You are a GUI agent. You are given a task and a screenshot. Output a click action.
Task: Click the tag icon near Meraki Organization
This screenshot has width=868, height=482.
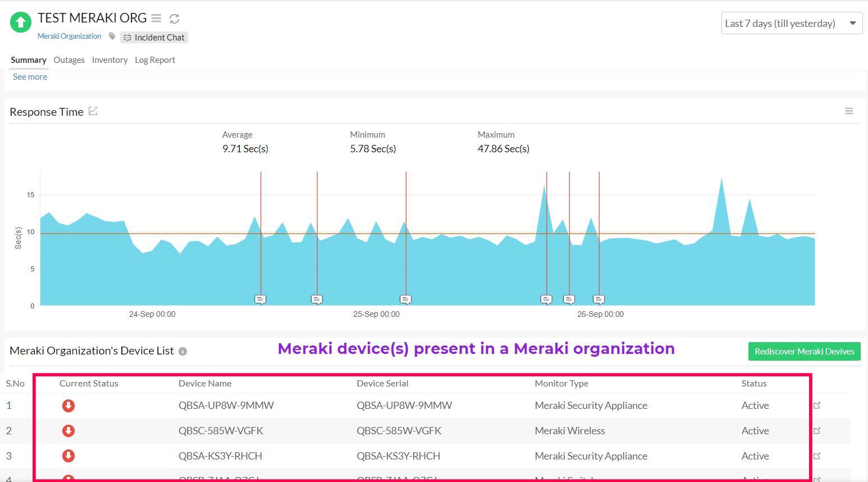tap(112, 37)
